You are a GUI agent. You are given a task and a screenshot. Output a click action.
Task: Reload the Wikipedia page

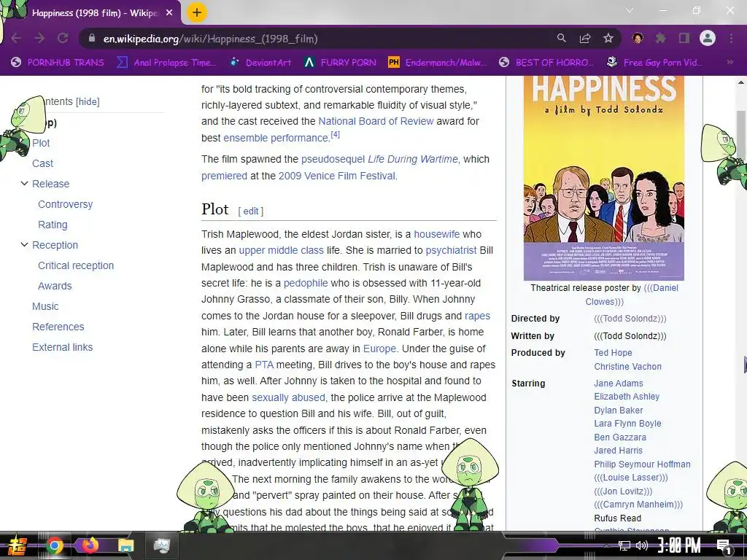click(63, 39)
